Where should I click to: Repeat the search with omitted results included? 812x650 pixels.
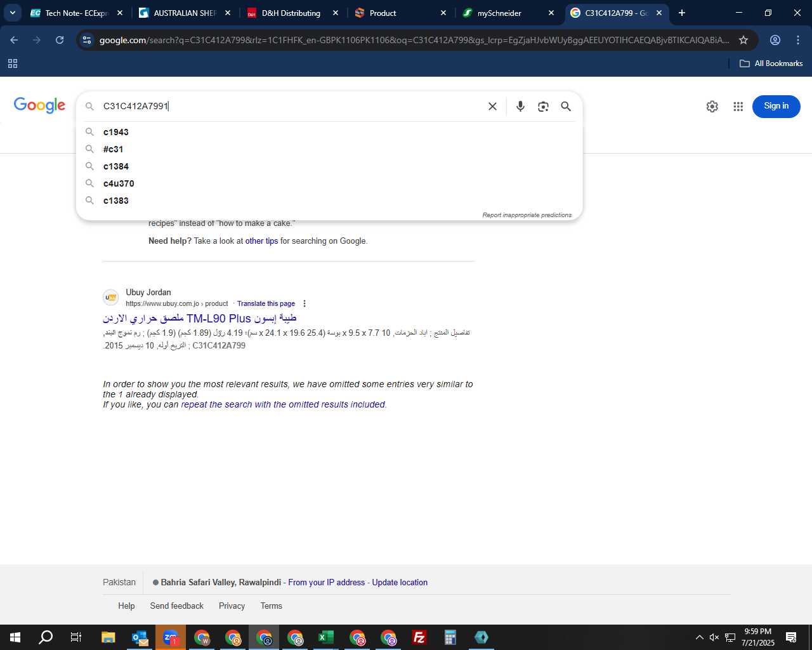pyautogui.click(x=283, y=404)
